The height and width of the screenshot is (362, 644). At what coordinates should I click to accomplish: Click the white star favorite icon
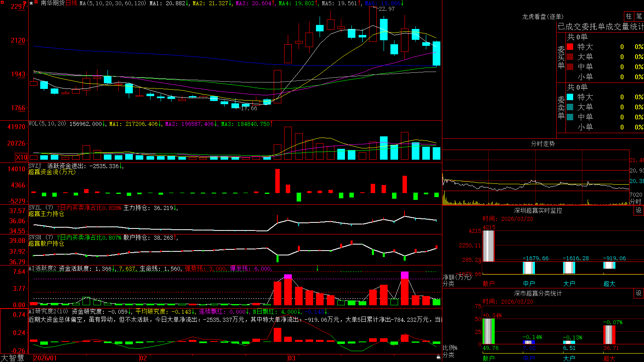[31, 3]
